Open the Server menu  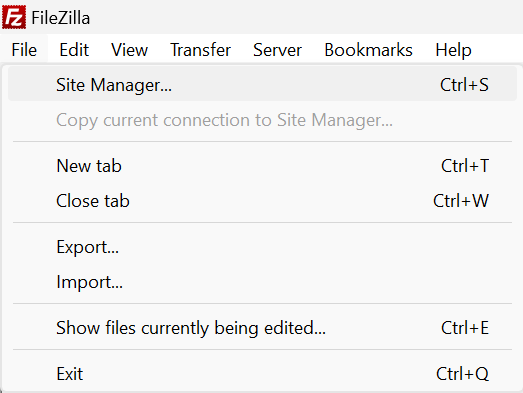click(x=278, y=50)
